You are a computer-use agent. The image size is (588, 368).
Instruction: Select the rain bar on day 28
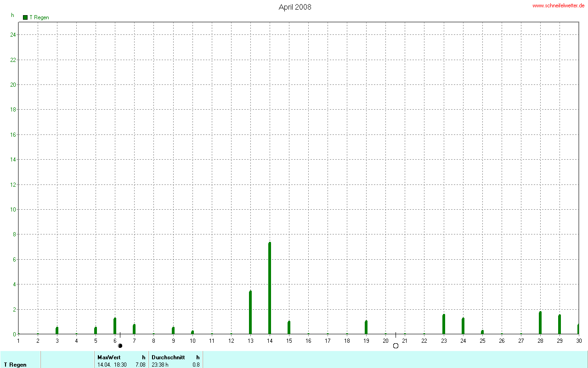[x=540, y=323]
